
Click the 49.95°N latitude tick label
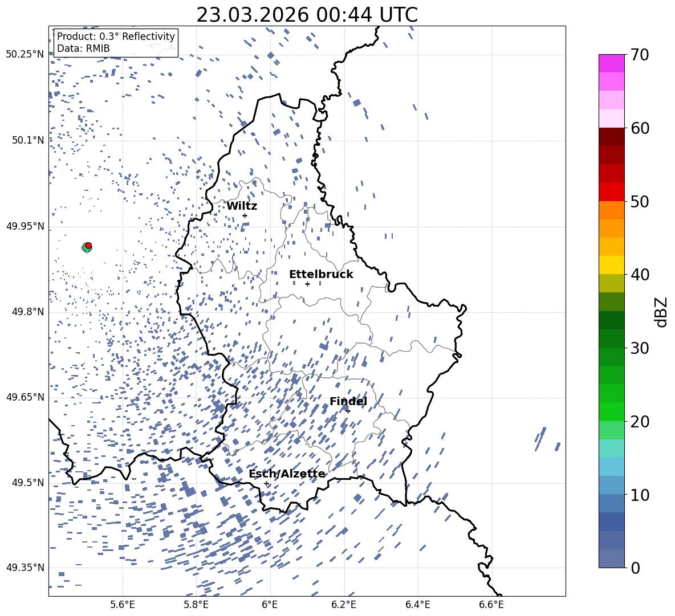(25, 226)
